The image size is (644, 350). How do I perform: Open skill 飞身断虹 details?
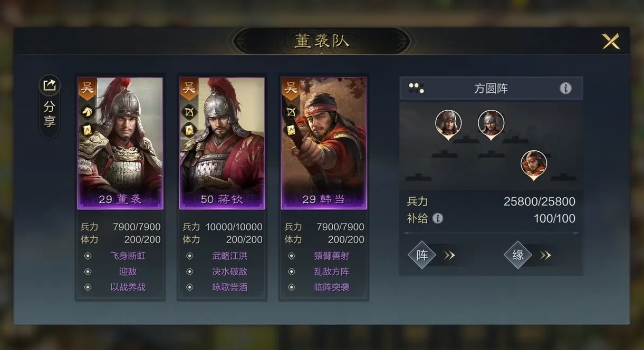128,256
